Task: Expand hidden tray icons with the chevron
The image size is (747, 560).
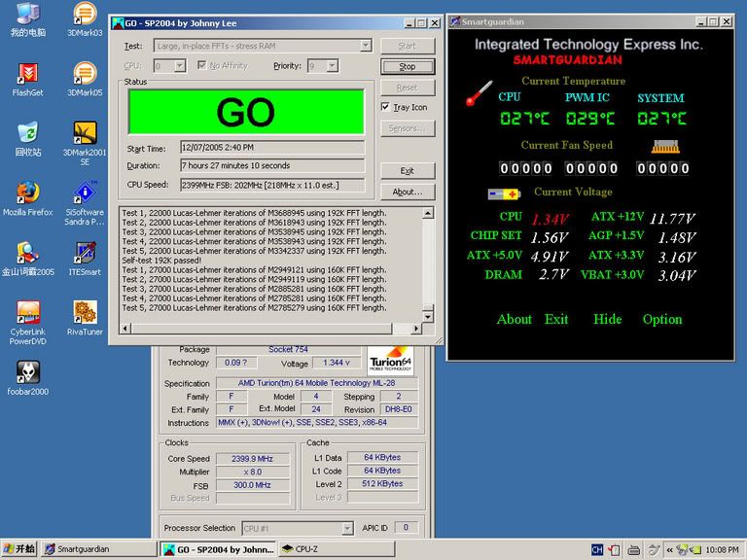Action: coord(669,550)
